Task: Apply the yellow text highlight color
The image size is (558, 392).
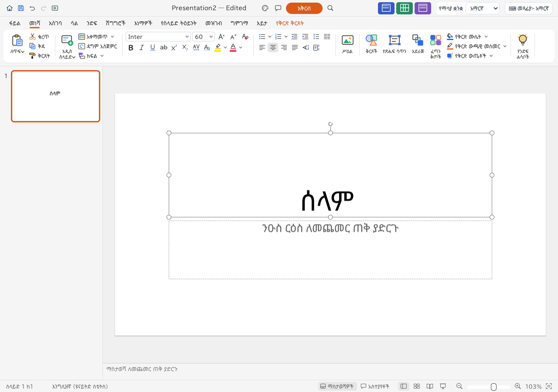Action: (x=218, y=47)
